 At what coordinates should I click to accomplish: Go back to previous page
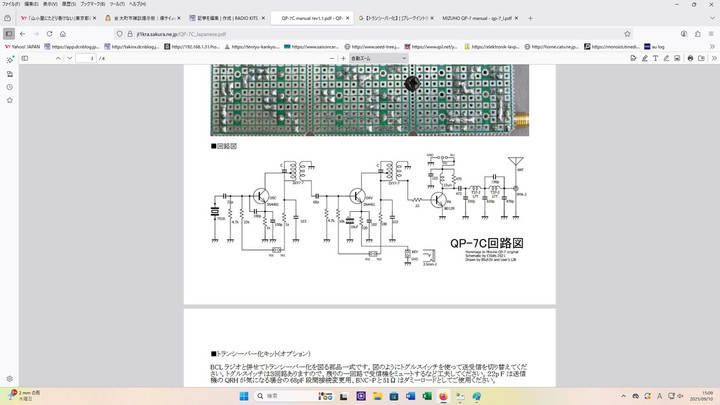pyautogui.click(x=22, y=34)
